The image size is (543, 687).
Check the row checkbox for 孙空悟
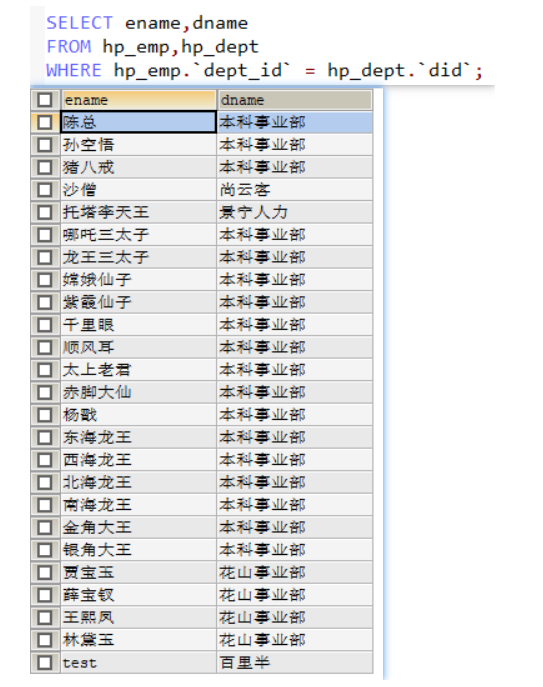tap(45, 145)
